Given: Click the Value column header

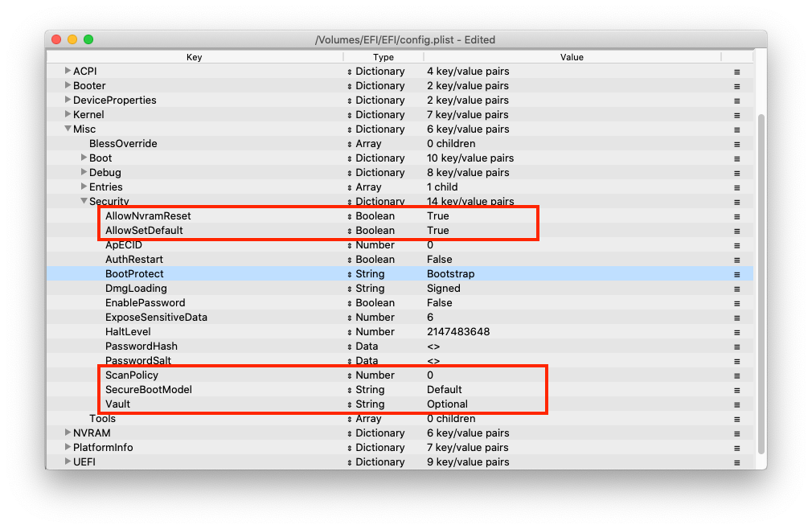Looking at the screenshot, I should [572, 57].
